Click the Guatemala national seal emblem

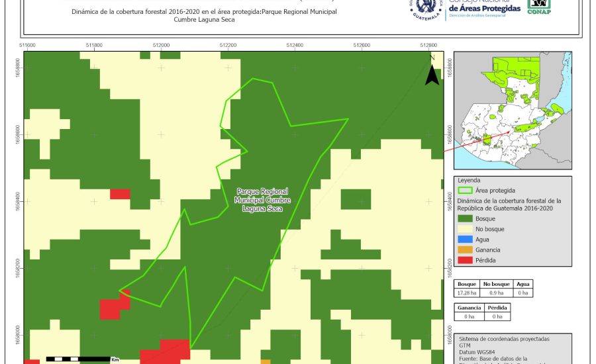426,8
